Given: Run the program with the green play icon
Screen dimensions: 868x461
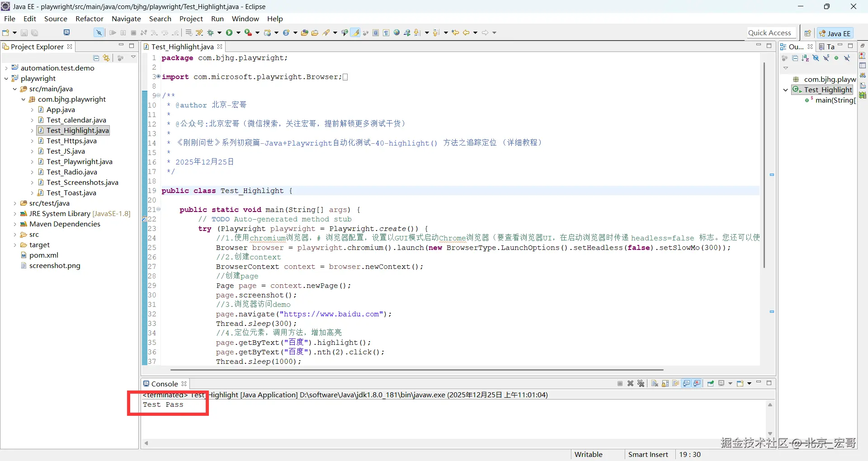Looking at the screenshot, I should point(229,33).
